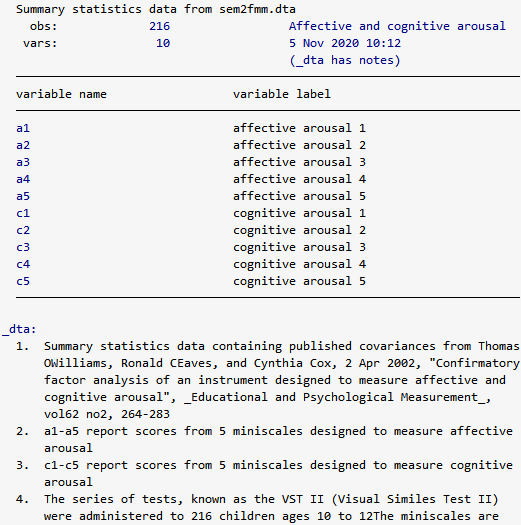521x525 pixels.
Task: Click the vars count 10
Action: [x=163, y=43]
